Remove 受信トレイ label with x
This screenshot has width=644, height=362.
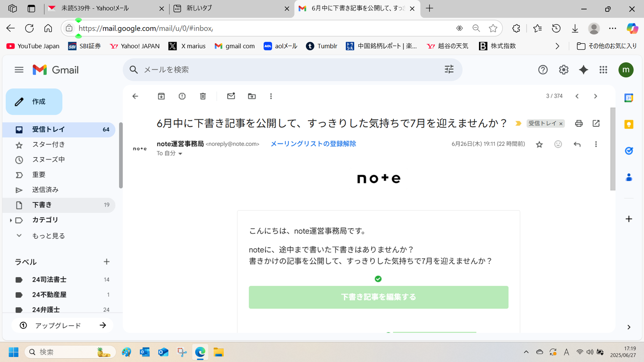(561, 124)
